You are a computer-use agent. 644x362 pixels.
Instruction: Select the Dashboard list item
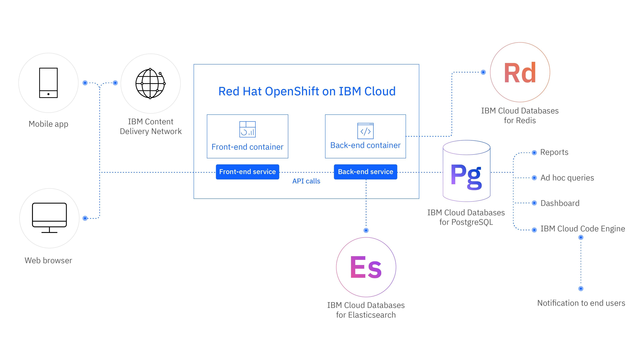560,203
